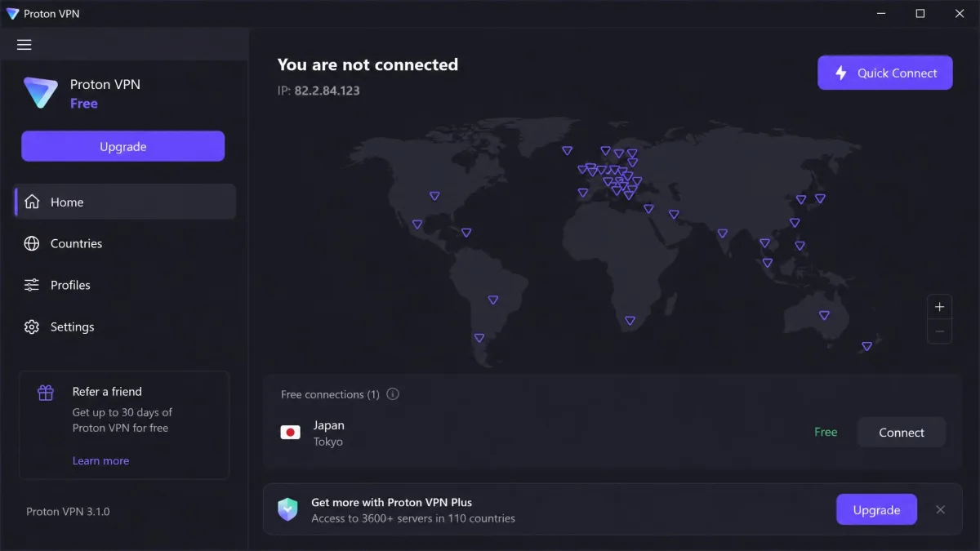Click 'Get more with Proton VPN Plus' text

point(392,502)
